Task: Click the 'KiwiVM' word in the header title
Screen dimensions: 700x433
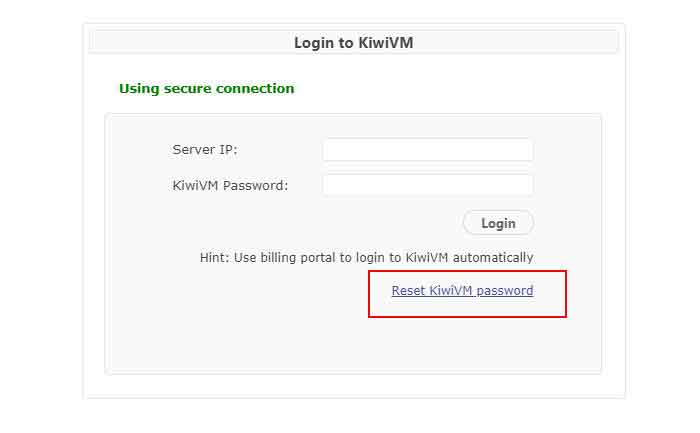Action: [x=386, y=43]
